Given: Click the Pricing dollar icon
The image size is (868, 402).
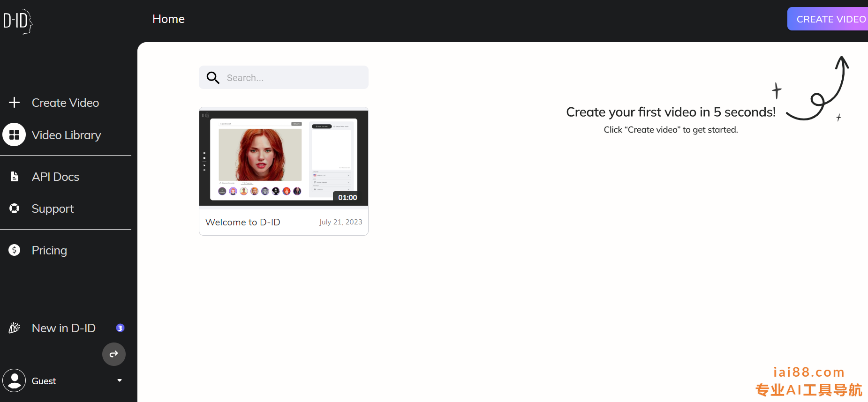Looking at the screenshot, I should [x=14, y=250].
